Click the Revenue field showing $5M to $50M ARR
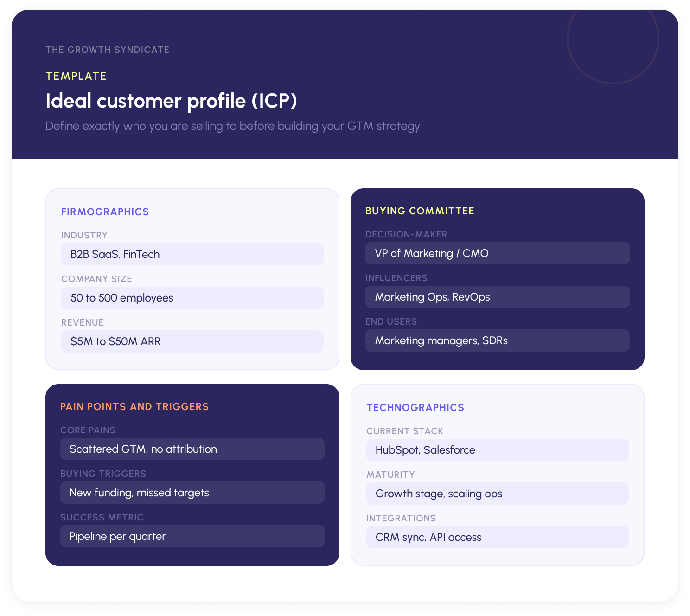 pyautogui.click(x=192, y=341)
